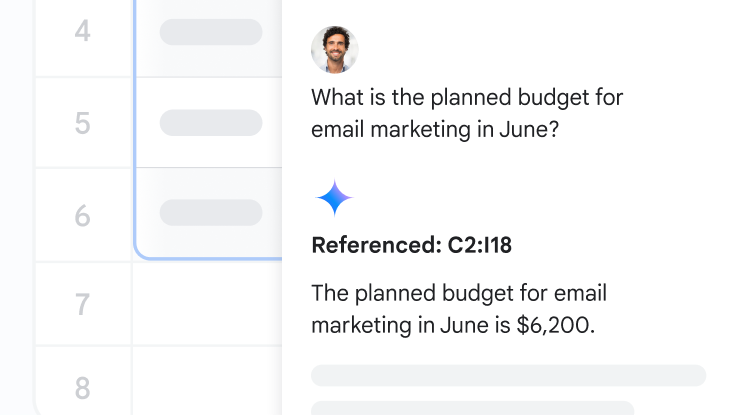Click the empty cell in row 7
This screenshot has height=415, width=739.
pos(207,304)
